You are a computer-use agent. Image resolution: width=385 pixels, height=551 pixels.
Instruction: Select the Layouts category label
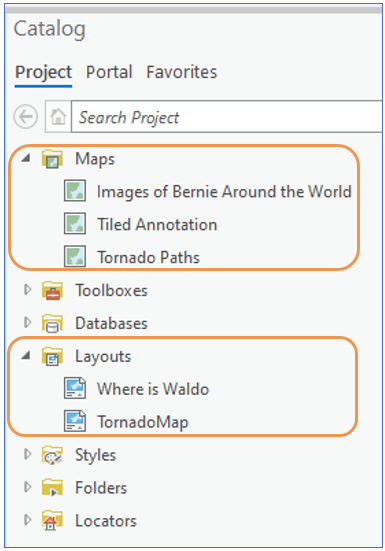(103, 357)
